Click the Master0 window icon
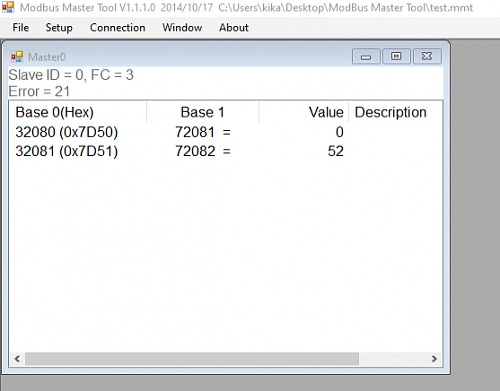This screenshot has width=500, height=391. coord(17,57)
